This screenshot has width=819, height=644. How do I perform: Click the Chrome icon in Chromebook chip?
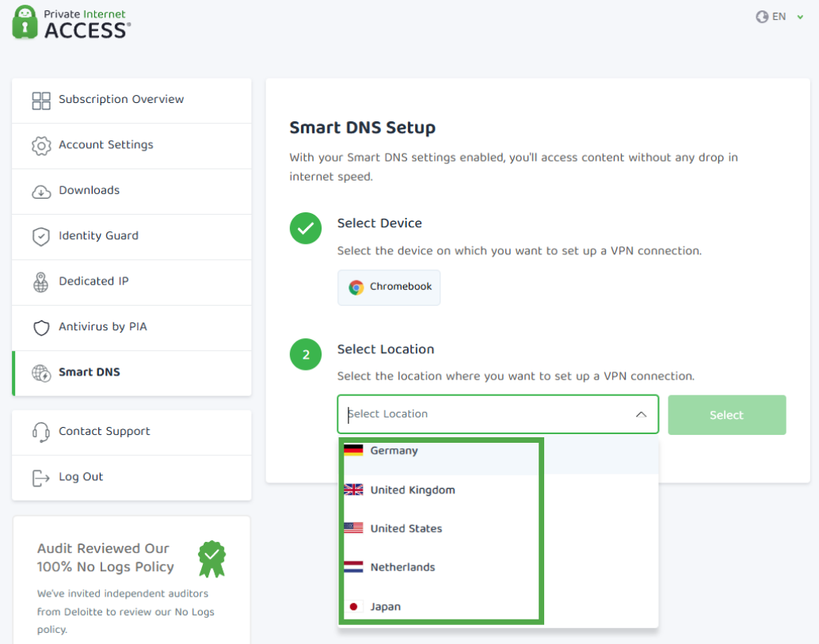[x=356, y=288]
